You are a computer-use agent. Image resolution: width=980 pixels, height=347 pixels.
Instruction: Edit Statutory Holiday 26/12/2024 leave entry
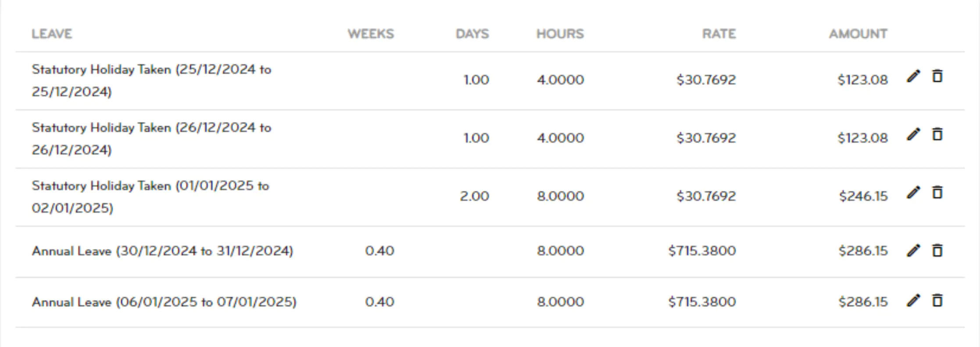(x=913, y=134)
